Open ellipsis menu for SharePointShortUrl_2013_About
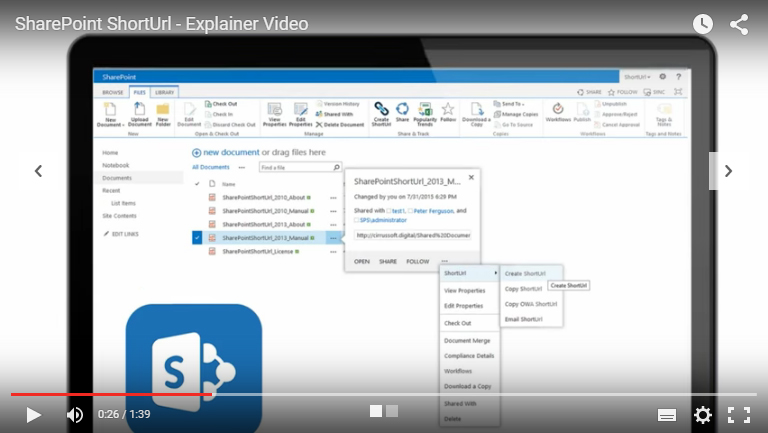The height and width of the screenshot is (433, 768). tap(333, 224)
